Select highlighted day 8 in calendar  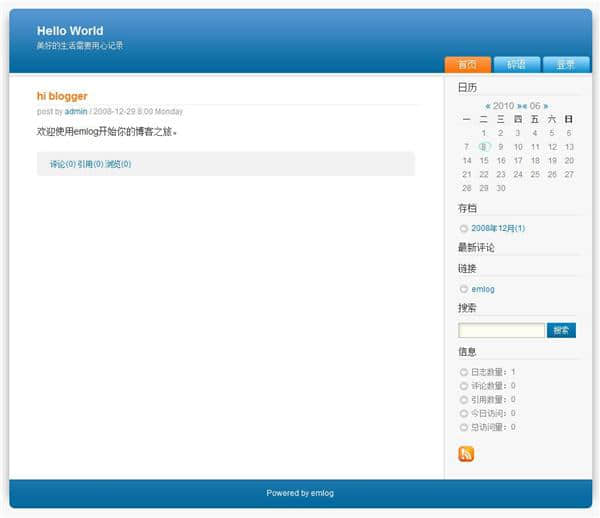[x=484, y=147]
